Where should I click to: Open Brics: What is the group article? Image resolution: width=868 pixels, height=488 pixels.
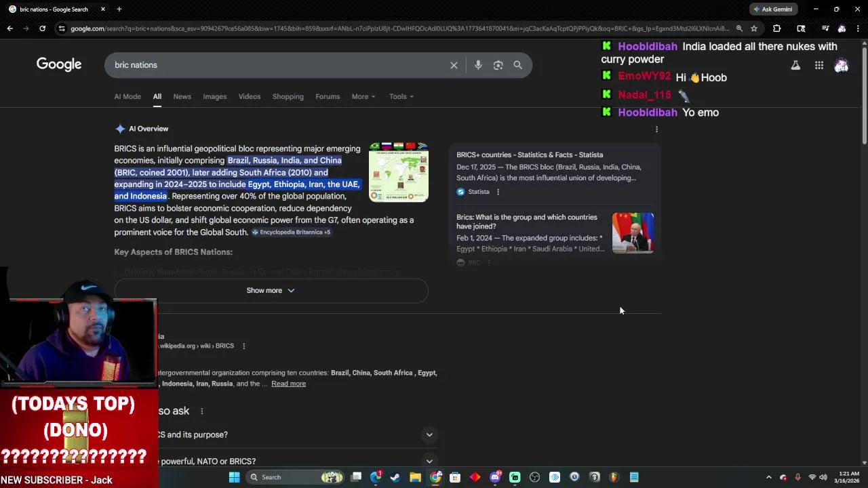click(x=527, y=222)
